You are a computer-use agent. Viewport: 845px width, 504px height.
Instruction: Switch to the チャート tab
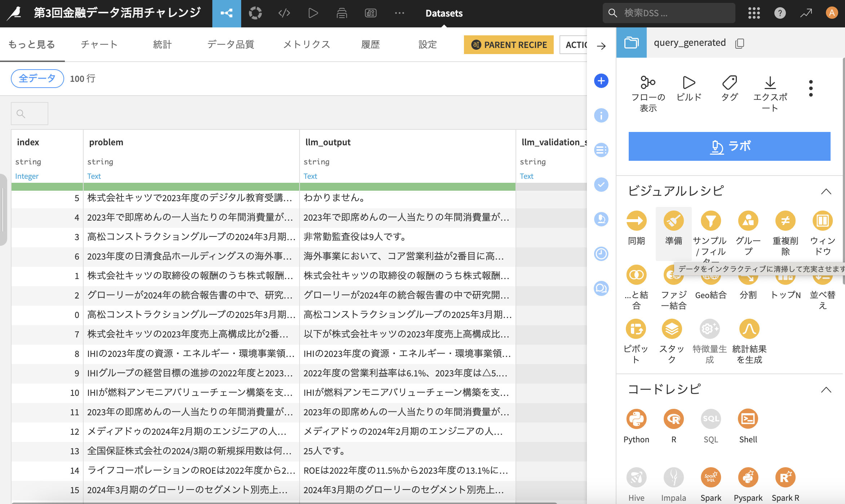coord(99,44)
